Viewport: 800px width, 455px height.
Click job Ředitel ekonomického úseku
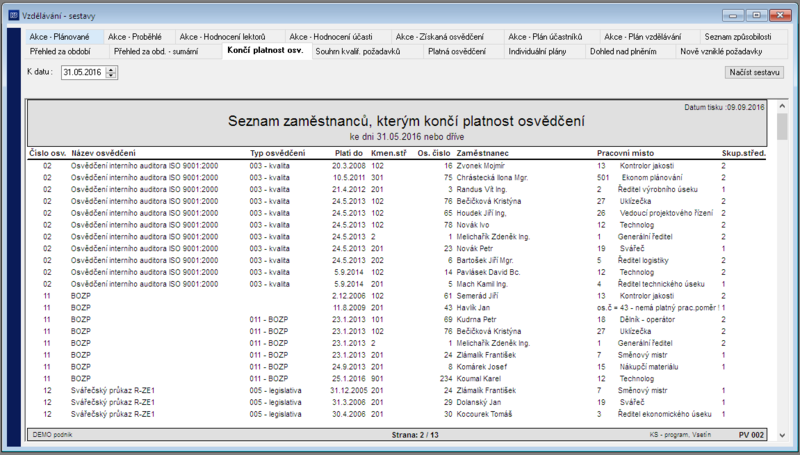point(664,414)
